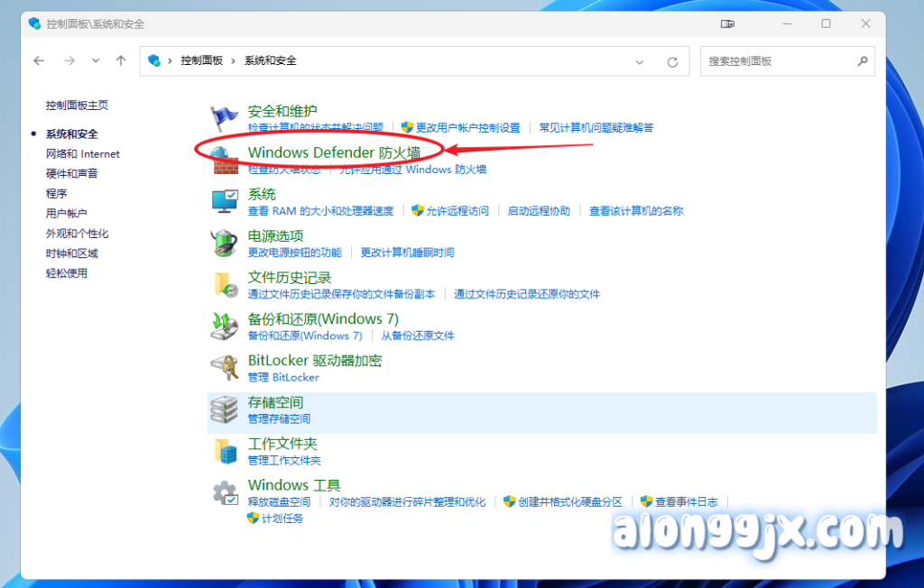Click the BitLocker drive encryption key icon
The width and height of the screenshot is (924, 588).
[x=224, y=367]
